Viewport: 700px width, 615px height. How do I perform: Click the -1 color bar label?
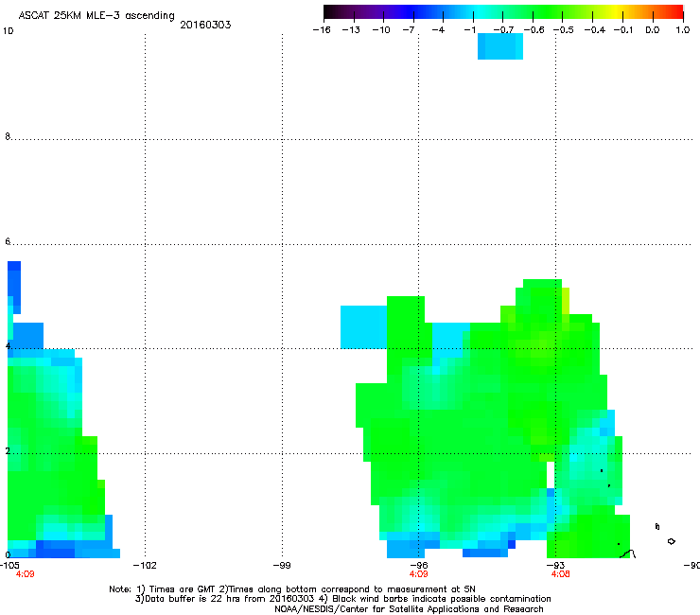click(469, 30)
